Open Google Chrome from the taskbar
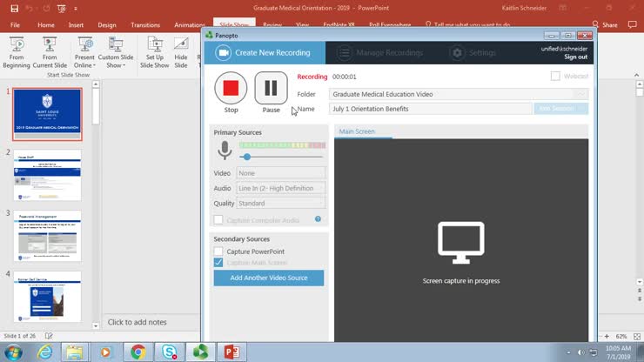 137,352
